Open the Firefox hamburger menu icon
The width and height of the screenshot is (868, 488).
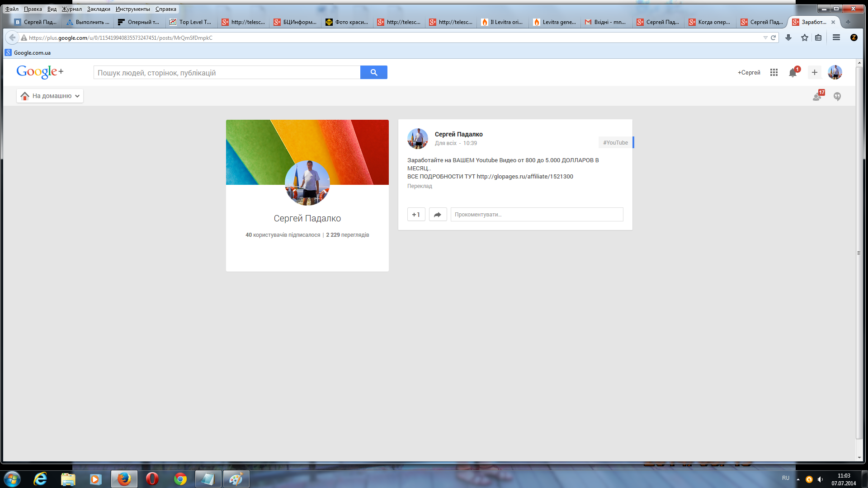836,38
